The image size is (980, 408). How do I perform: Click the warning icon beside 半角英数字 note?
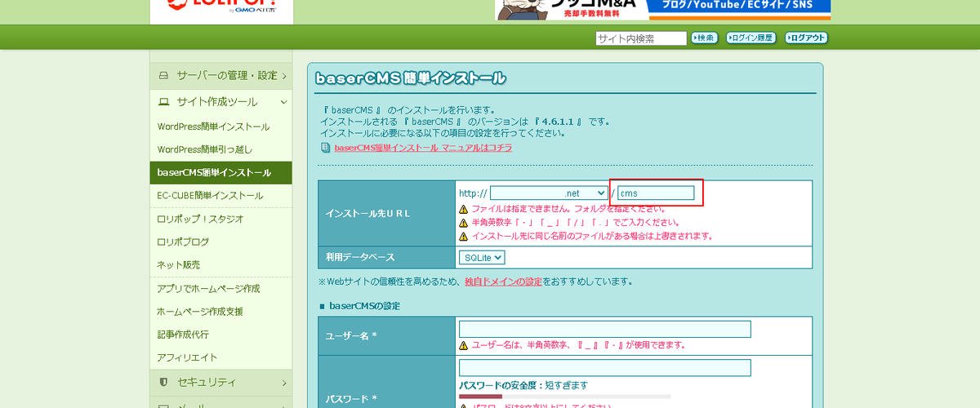click(464, 223)
